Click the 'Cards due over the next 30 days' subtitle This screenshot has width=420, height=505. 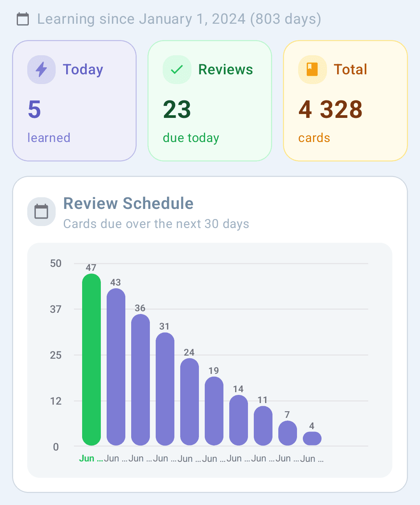(x=156, y=224)
